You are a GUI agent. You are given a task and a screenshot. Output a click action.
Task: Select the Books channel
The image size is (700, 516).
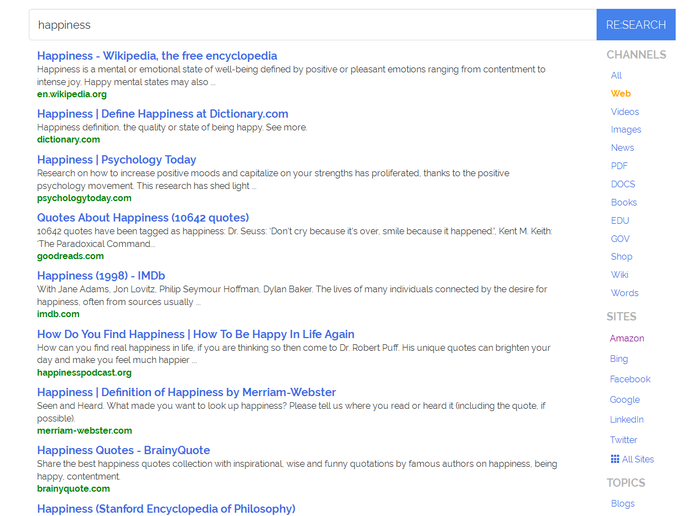624,202
